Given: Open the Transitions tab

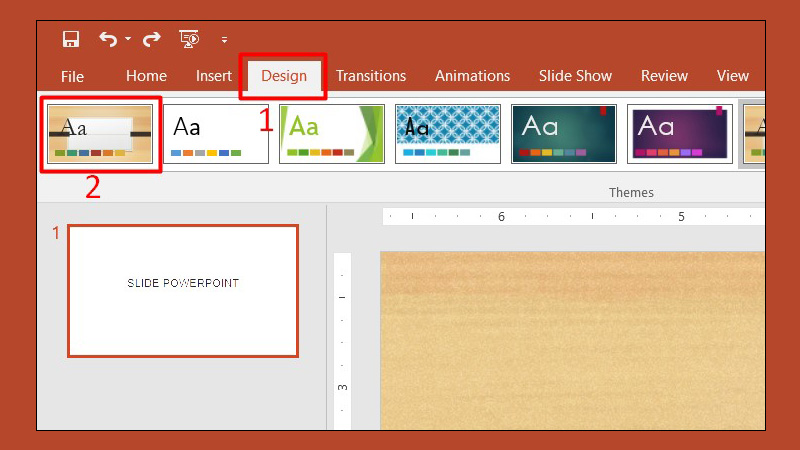Looking at the screenshot, I should point(371,76).
